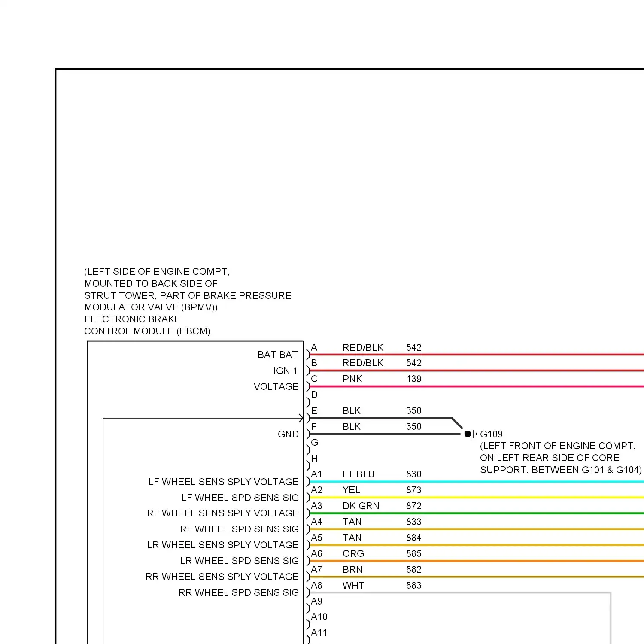Click the CONTROL MODULE (EBCM) text
Screen dimensions: 644x644
tap(147, 331)
